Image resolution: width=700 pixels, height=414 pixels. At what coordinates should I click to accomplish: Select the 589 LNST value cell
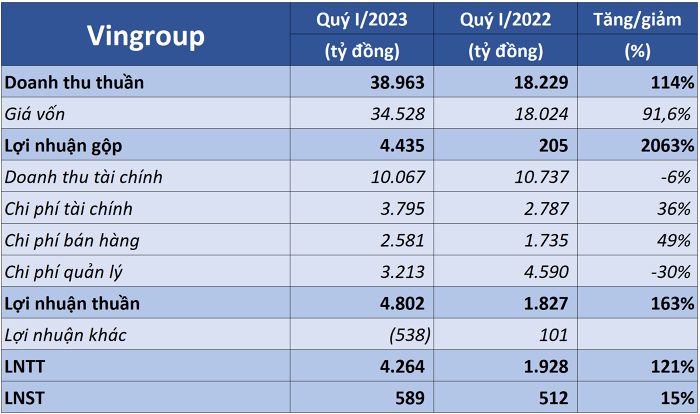click(x=362, y=397)
